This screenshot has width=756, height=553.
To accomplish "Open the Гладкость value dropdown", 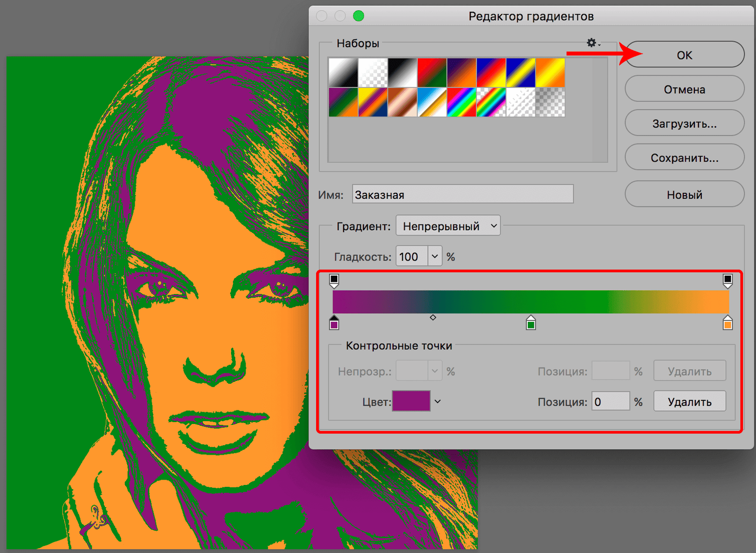I will pos(435,256).
